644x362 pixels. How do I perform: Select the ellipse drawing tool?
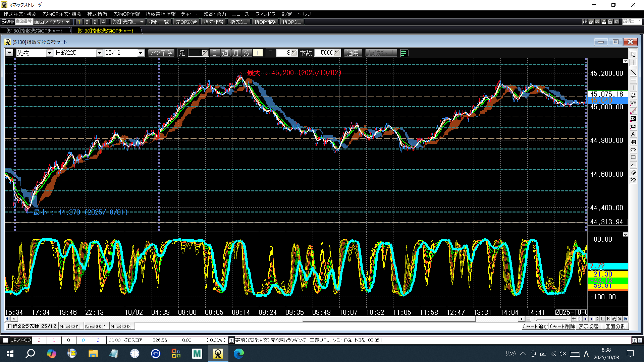[633, 149]
